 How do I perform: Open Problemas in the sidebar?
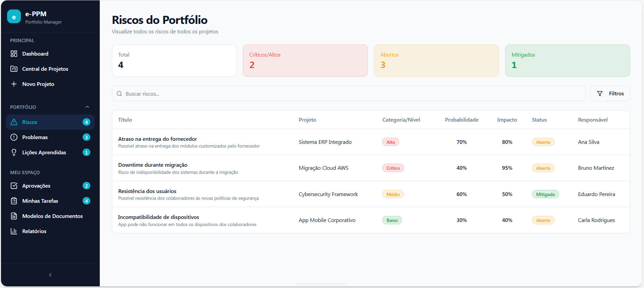tap(50, 137)
